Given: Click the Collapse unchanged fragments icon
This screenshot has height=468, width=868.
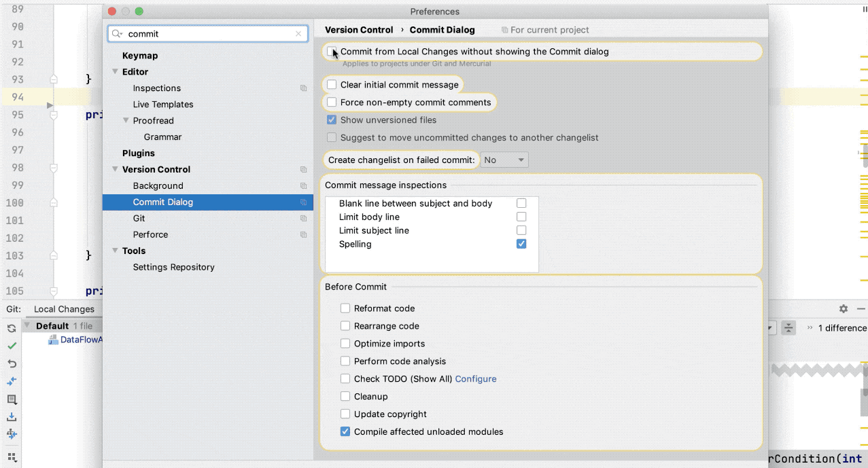Looking at the screenshot, I should point(788,328).
